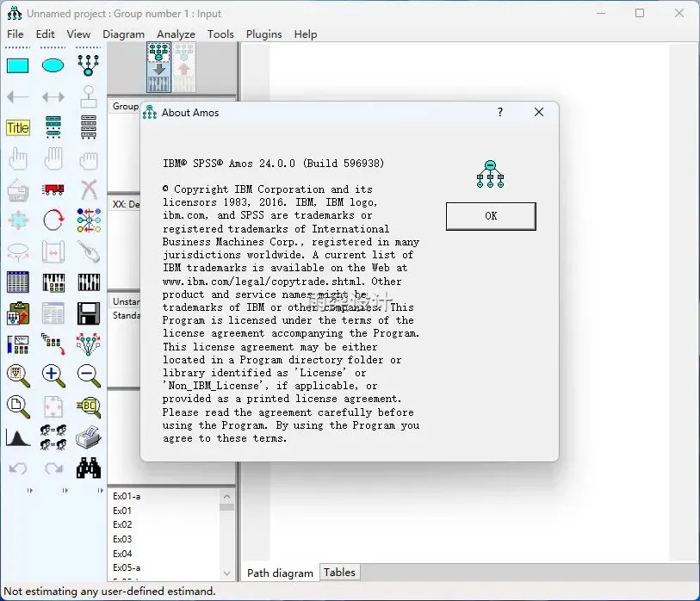This screenshot has height=601, width=700.
Task: Select file Ex01 in the list
Action: point(122,511)
